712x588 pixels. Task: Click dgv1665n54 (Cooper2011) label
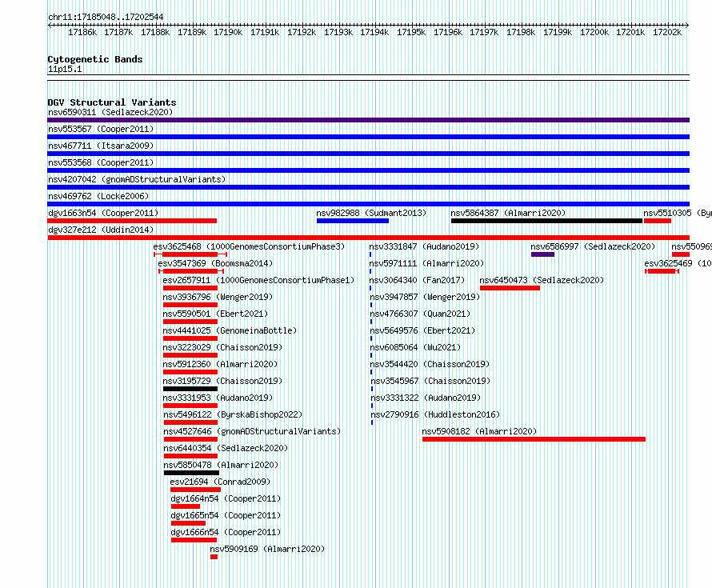coord(226,515)
